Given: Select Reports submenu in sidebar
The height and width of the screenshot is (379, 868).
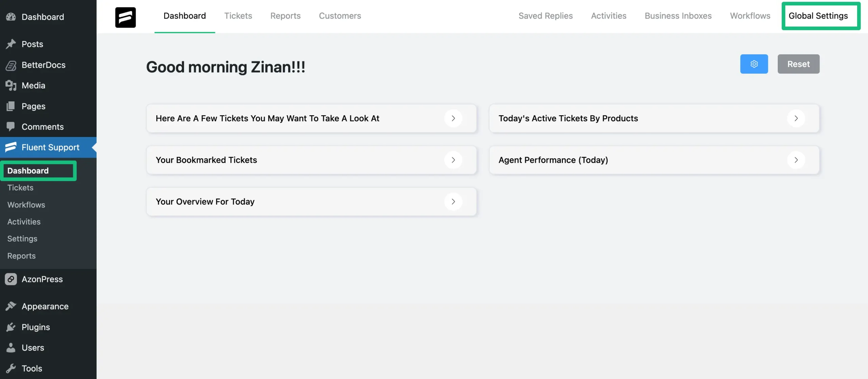Looking at the screenshot, I should click(x=21, y=256).
